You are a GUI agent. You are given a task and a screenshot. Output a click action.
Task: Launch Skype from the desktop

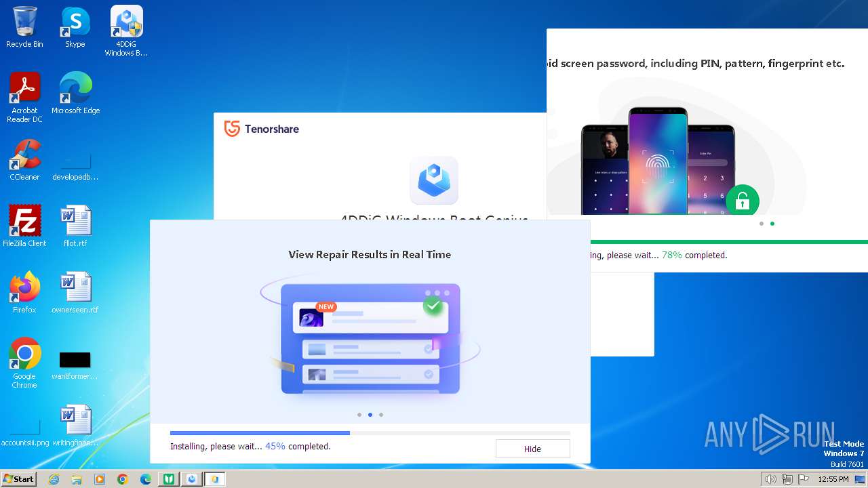tap(75, 27)
